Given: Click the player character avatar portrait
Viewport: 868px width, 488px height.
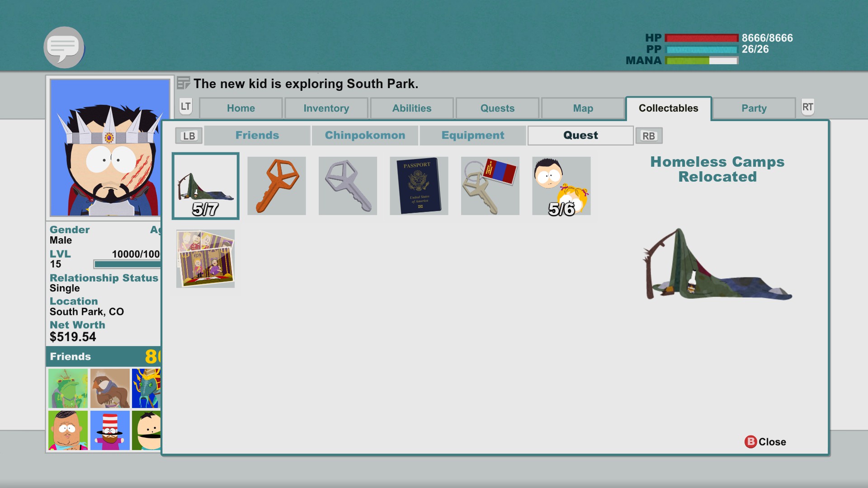Looking at the screenshot, I should pyautogui.click(x=110, y=148).
